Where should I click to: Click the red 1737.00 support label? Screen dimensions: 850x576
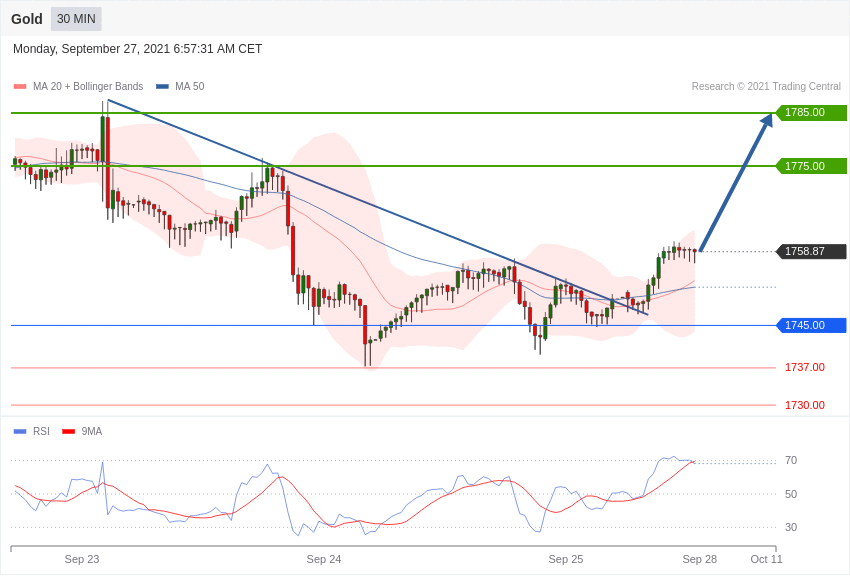(x=805, y=367)
